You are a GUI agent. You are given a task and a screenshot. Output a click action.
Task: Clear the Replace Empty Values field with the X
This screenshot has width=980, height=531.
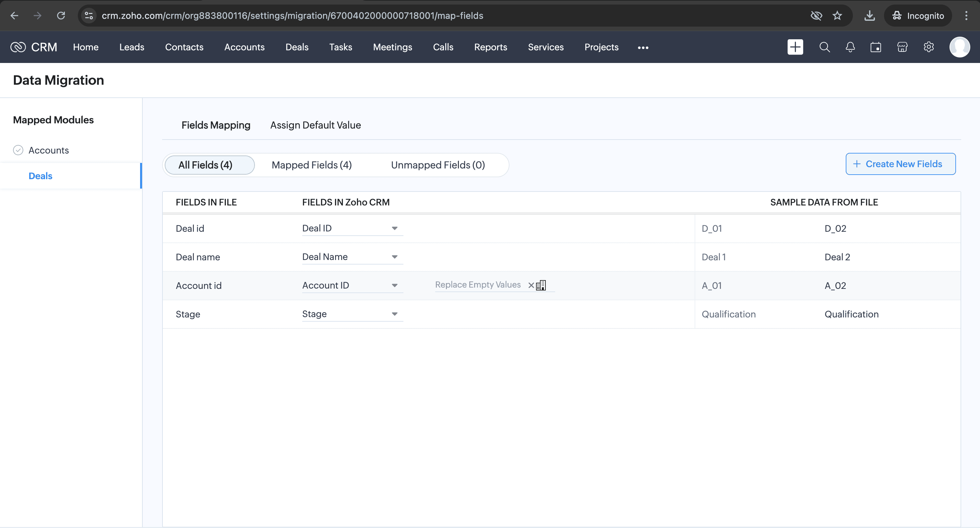pos(531,286)
